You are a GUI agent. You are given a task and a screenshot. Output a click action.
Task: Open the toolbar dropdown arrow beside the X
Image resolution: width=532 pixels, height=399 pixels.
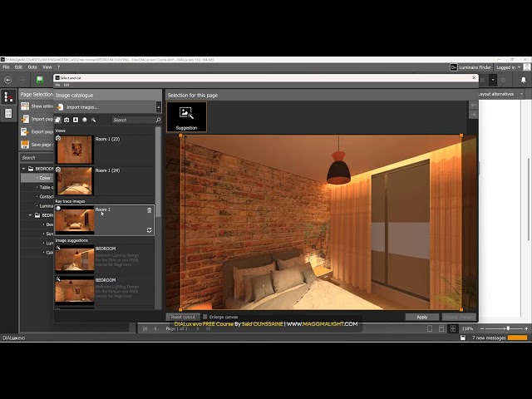493,81
